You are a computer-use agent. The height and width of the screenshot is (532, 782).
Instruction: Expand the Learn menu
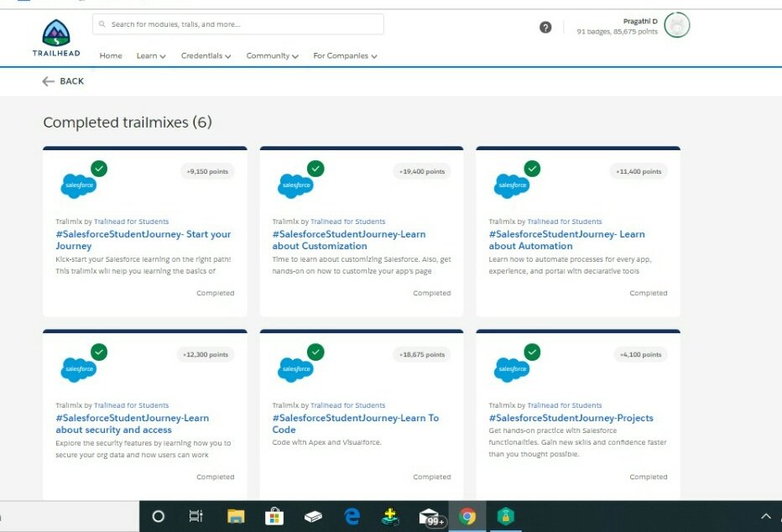pyautogui.click(x=151, y=56)
